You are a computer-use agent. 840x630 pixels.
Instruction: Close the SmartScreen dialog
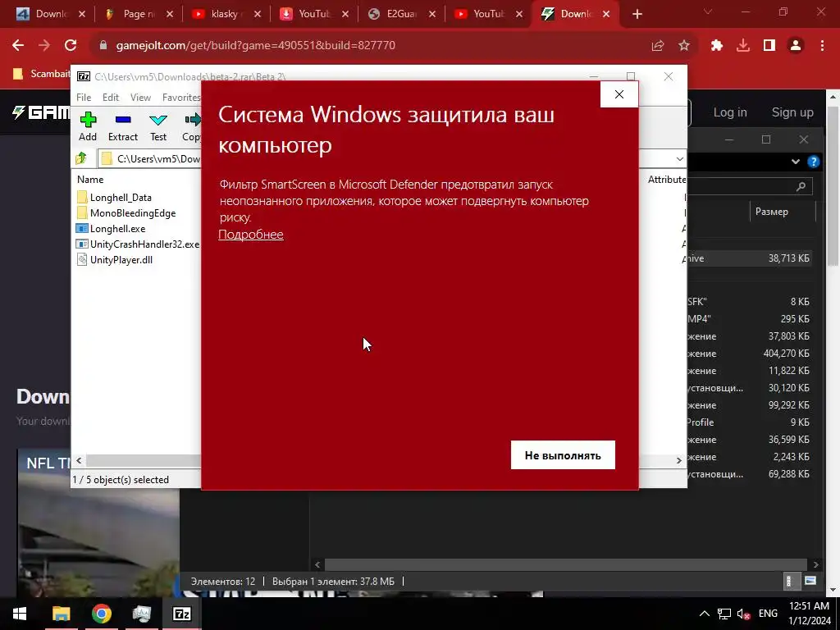click(x=619, y=94)
